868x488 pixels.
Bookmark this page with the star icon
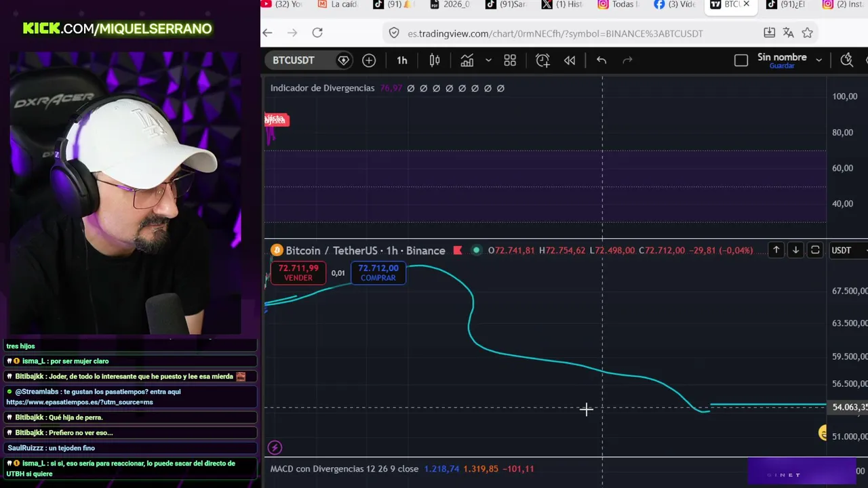(x=807, y=33)
